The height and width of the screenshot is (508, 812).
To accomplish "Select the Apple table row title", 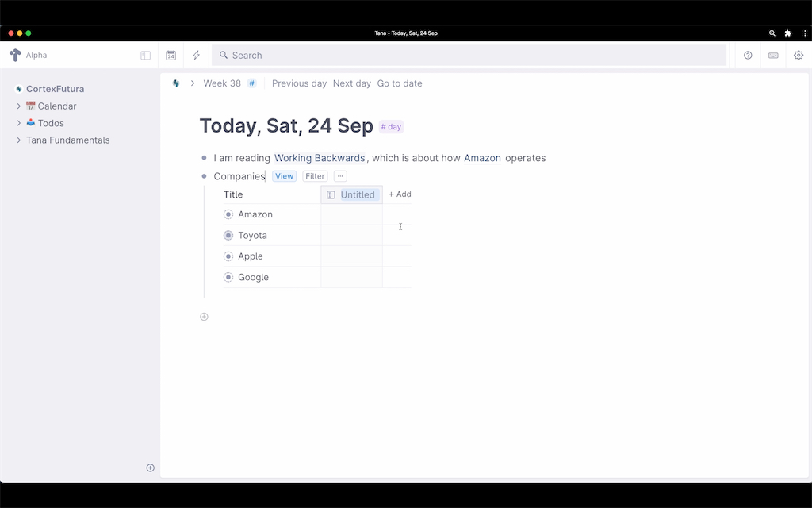I will (x=251, y=256).
